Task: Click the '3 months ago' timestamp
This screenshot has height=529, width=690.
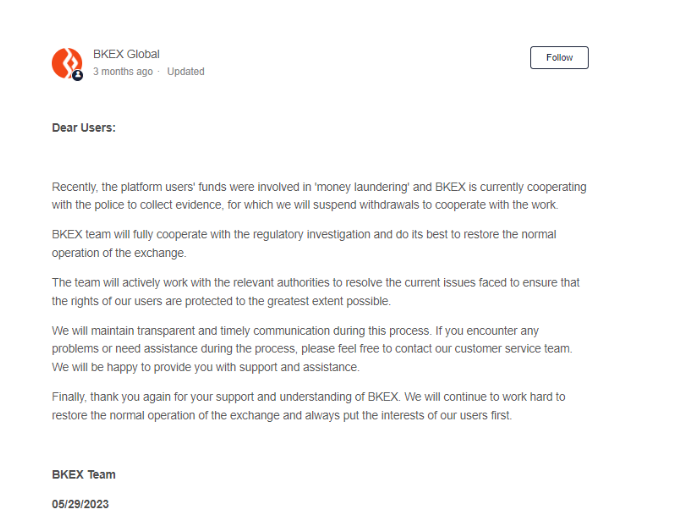Action: point(123,72)
